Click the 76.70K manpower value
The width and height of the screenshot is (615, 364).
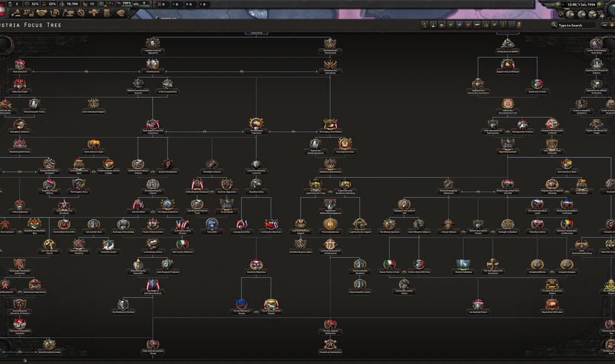(72, 4)
